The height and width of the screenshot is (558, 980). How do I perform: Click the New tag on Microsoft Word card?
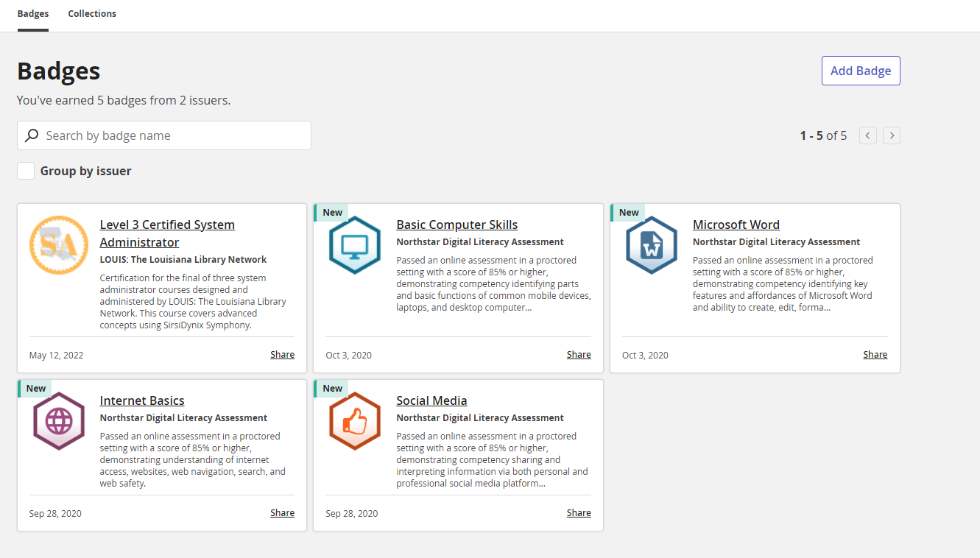tap(628, 213)
